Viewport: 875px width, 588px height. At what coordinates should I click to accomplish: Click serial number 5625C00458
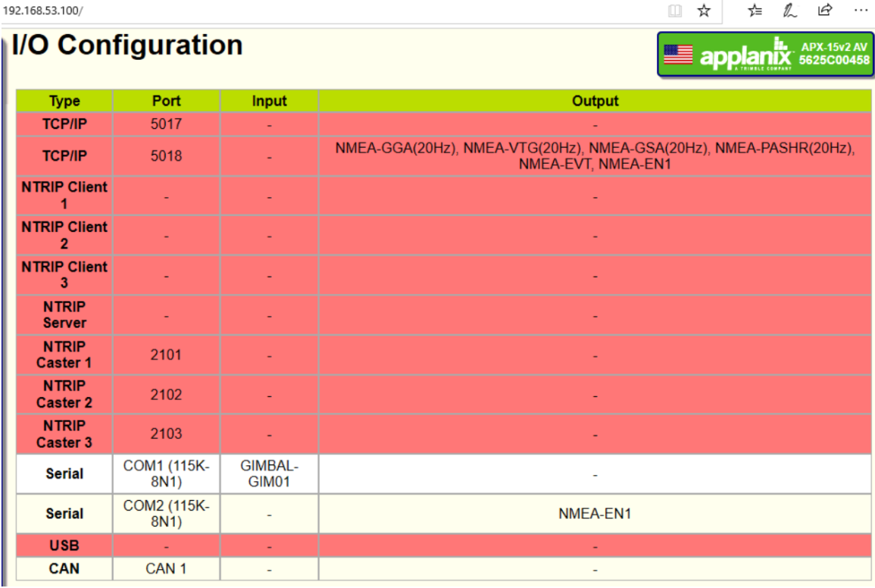coord(834,60)
